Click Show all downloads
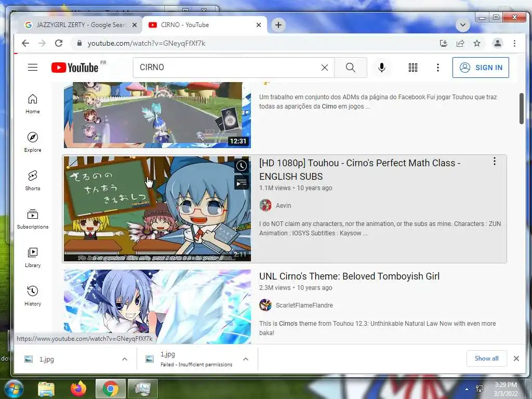The image size is (532, 399). [x=486, y=358]
